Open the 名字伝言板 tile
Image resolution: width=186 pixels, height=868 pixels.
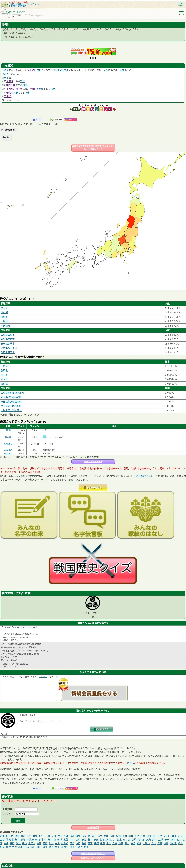pyautogui.click(x=87, y=515)
